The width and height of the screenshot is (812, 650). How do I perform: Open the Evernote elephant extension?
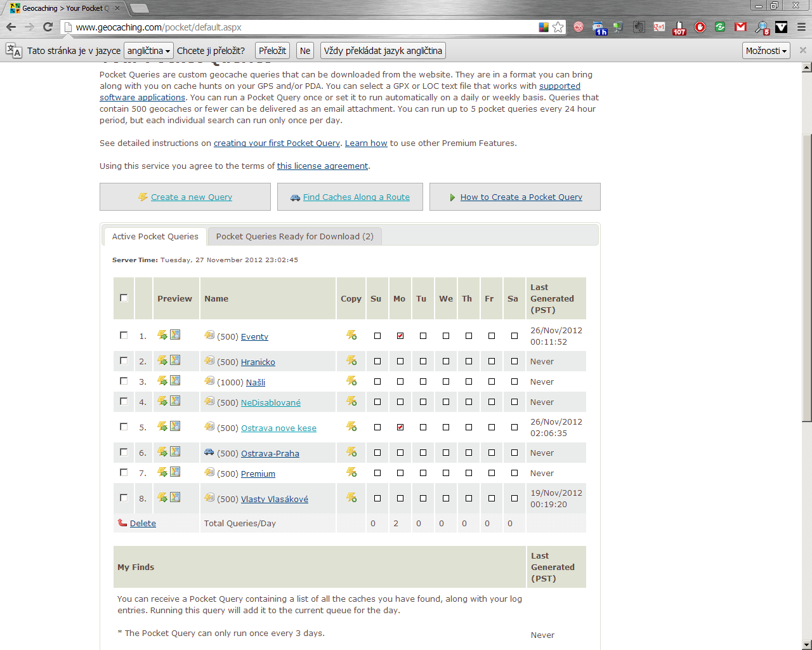coord(618,27)
